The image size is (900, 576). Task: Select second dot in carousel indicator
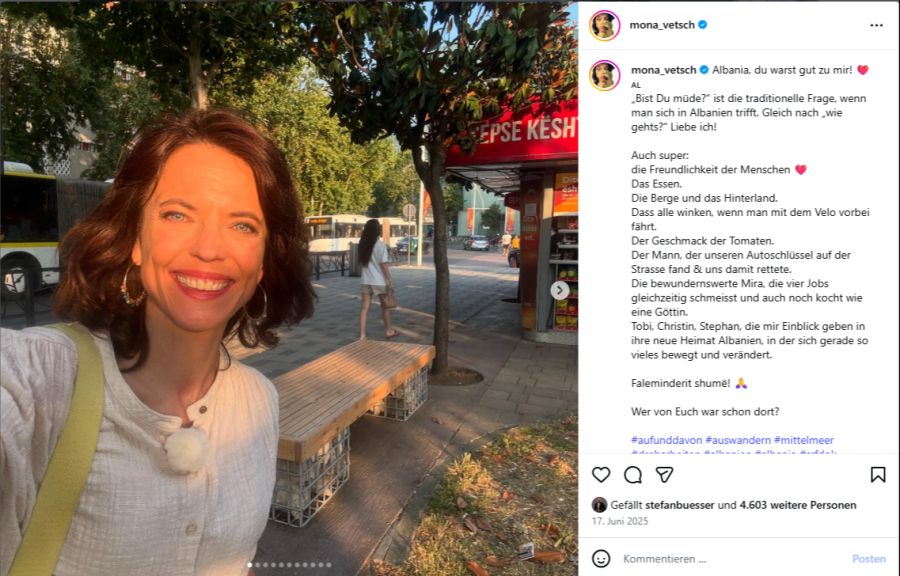click(x=257, y=565)
